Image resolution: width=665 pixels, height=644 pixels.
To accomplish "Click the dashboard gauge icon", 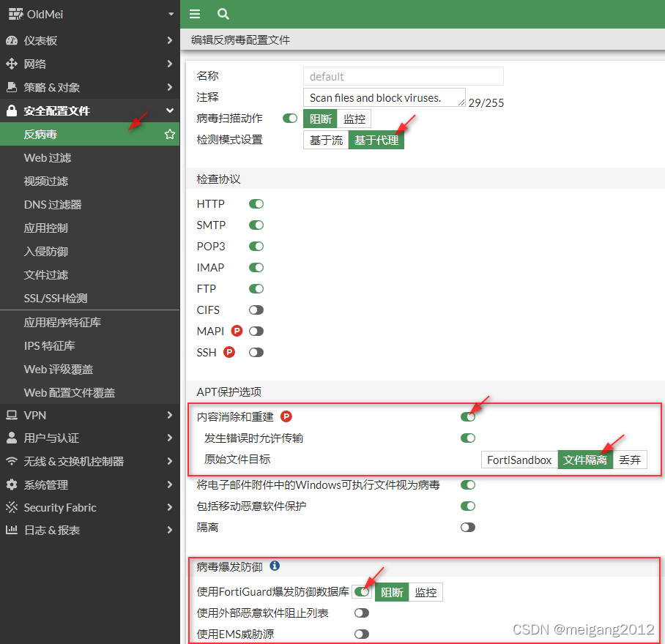I will pyautogui.click(x=12, y=41).
